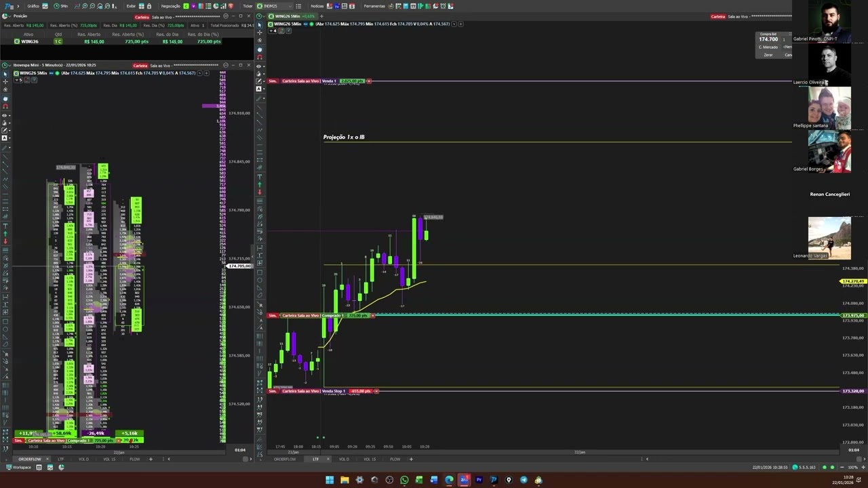Viewport: 868px width, 488px height.
Task: Expand the indicator count 4 dropdown in right chart
Action: coord(273,30)
